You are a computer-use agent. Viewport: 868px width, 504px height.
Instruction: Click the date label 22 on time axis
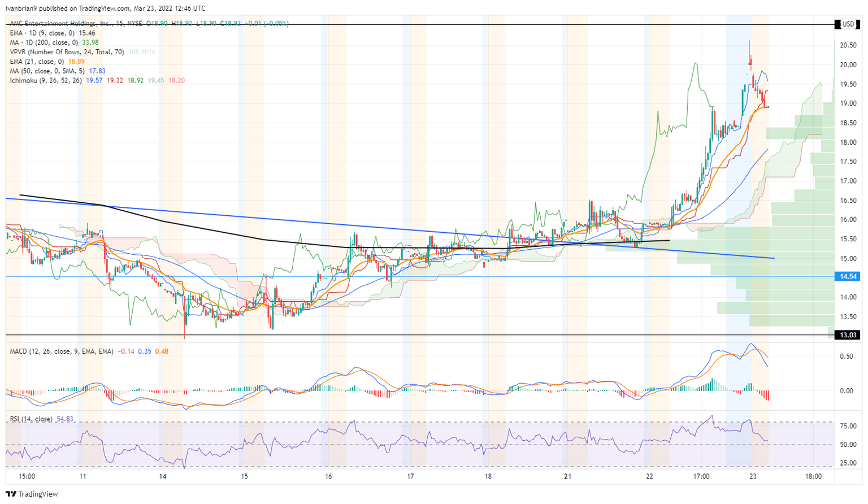pyautogui.click(x=649, y=477)
